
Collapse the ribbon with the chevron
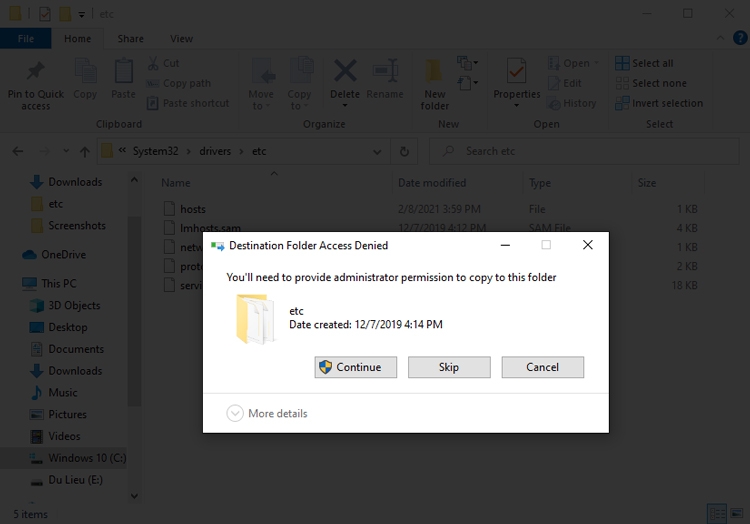(x=720, y=38)
